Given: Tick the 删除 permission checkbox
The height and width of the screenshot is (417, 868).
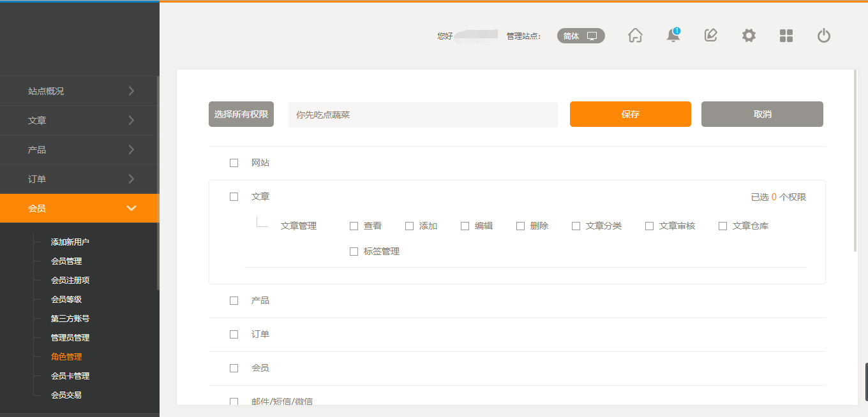Looking at the screenshot, I should [520, 226].
